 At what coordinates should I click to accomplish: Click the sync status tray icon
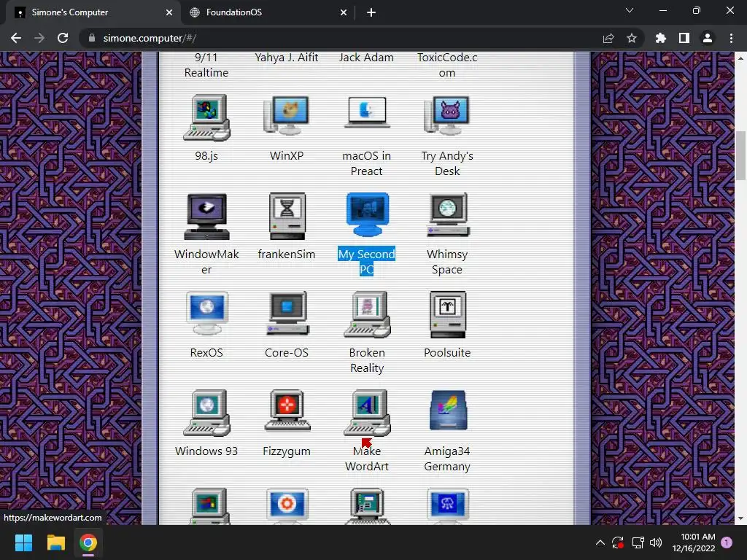pos(618,542)
